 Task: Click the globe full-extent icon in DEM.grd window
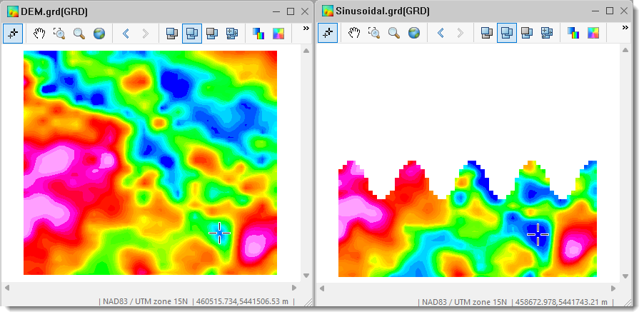click(x=99, y=34)
